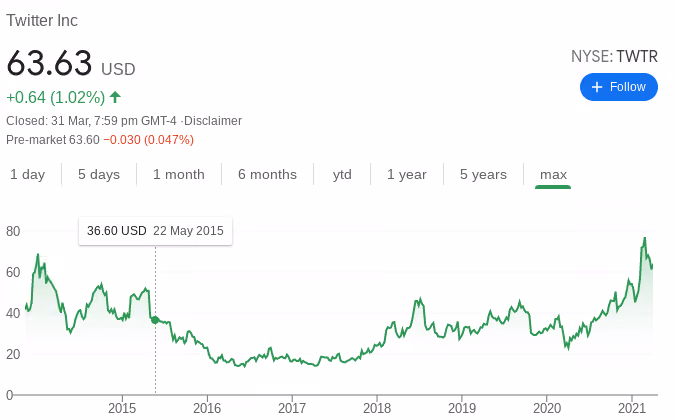This screenshot has width=676, height=420.
Task: Click the 80 y-axis label
Action: [x=13, y=232]
